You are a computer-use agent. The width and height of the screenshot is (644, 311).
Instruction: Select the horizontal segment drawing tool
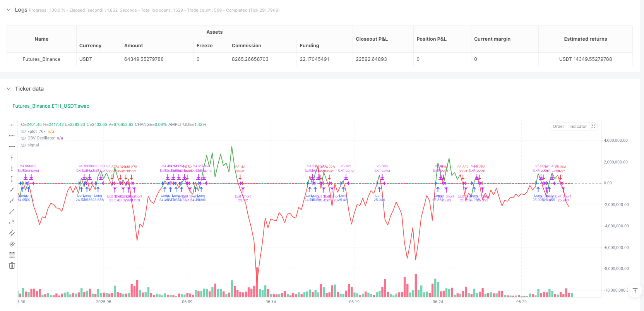click(12, 146)
